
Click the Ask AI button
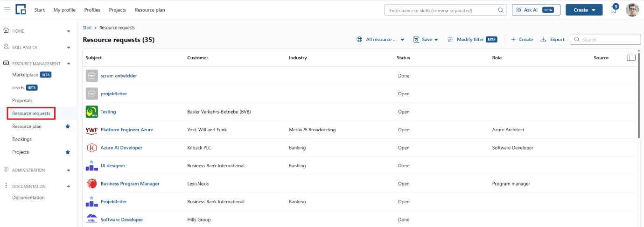(536, 10)
